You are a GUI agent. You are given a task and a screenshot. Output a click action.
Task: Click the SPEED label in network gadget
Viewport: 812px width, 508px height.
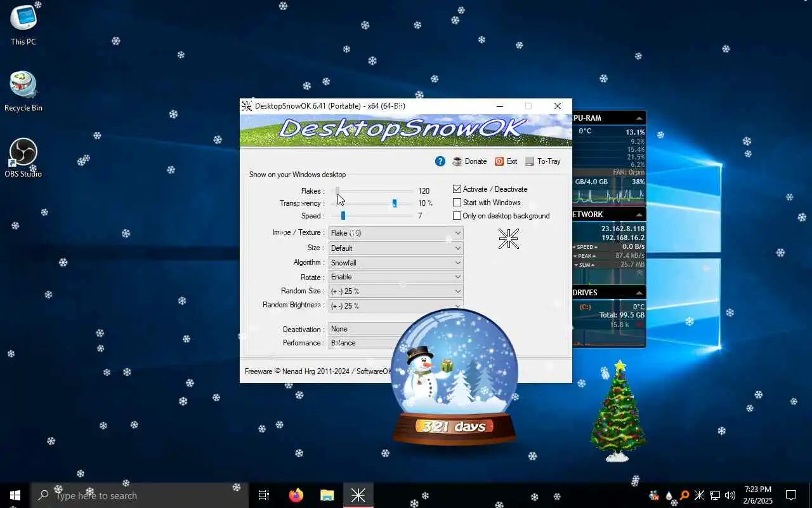(585, 247)
